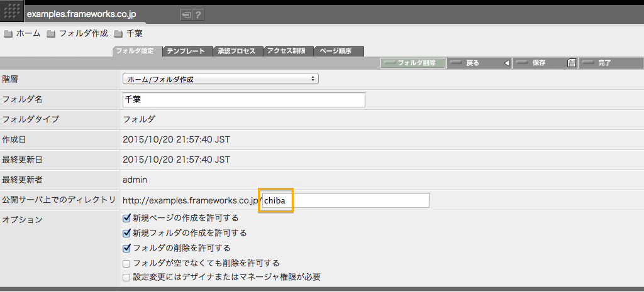Screen dimensions: 644x292
Task: Switch to the テンプレート tab
Action: click(x=186, y=51)
